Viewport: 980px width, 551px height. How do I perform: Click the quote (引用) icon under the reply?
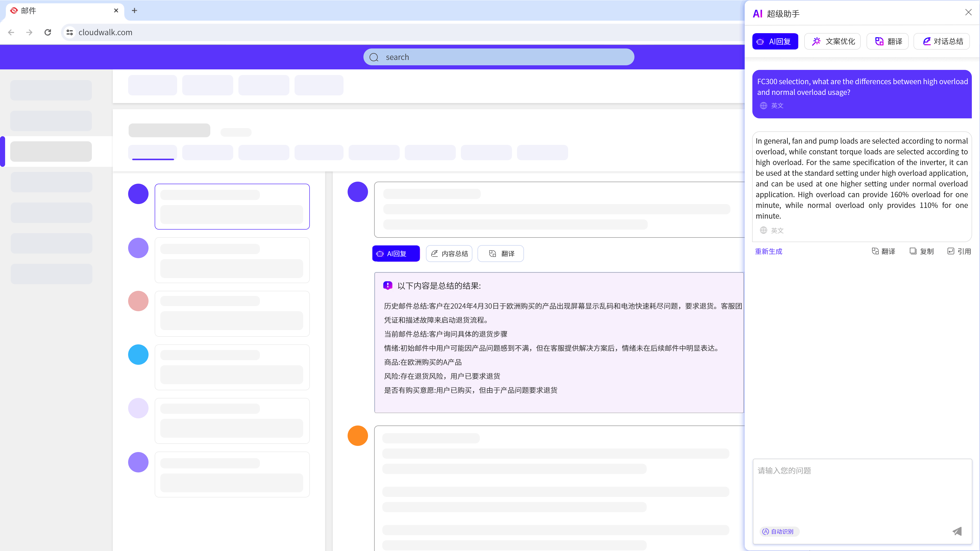click(951, 251)
